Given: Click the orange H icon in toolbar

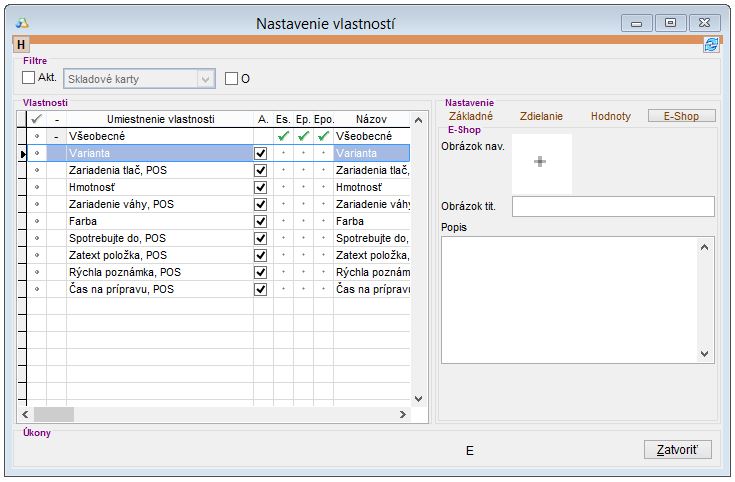Looking at the screenshot, I should (20, 44).
